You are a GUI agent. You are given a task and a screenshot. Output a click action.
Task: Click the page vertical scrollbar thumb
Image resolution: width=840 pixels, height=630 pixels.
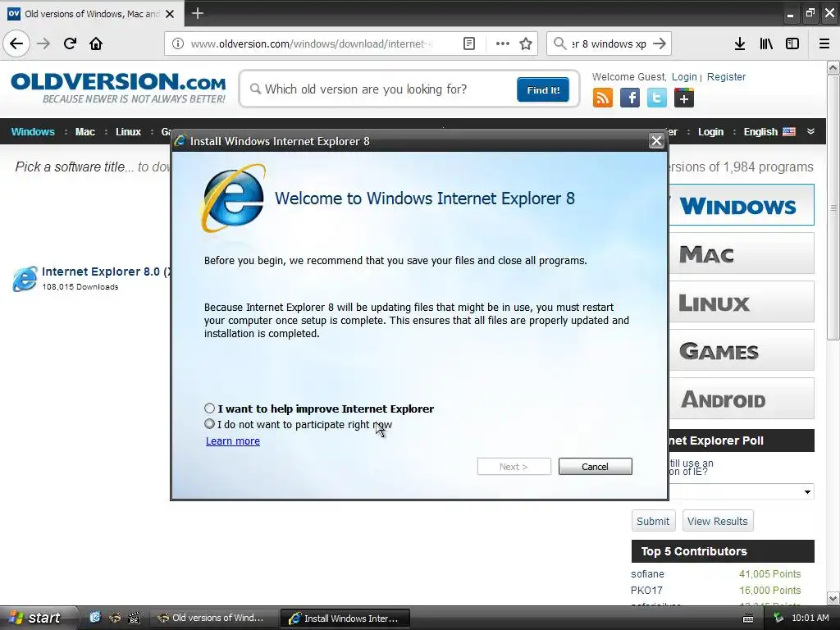[x=833, y=208]
